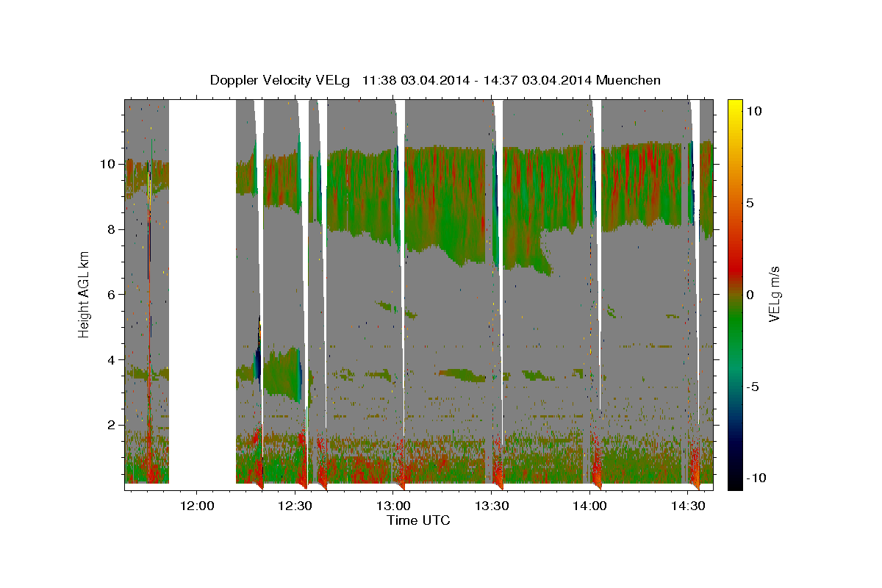This screenshot has height=588, width=882.
Task: Click the colorbar value 0 label
Action: tap(751, 294)
